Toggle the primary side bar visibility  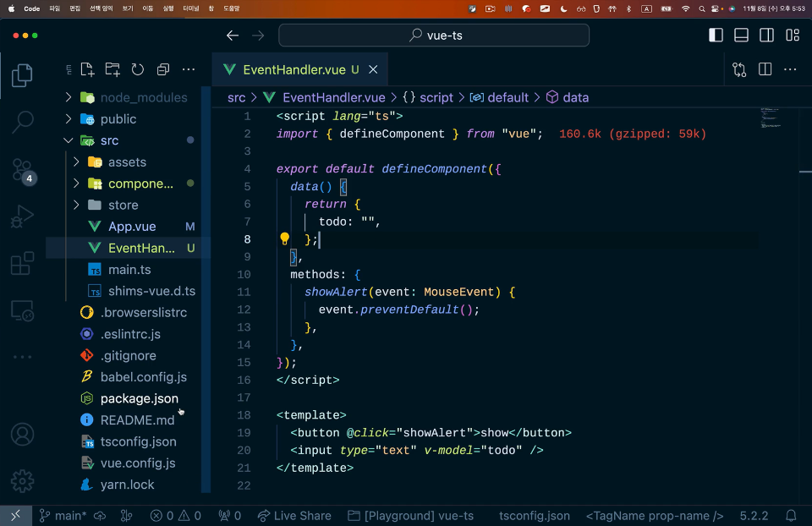[x=716, y=36]
